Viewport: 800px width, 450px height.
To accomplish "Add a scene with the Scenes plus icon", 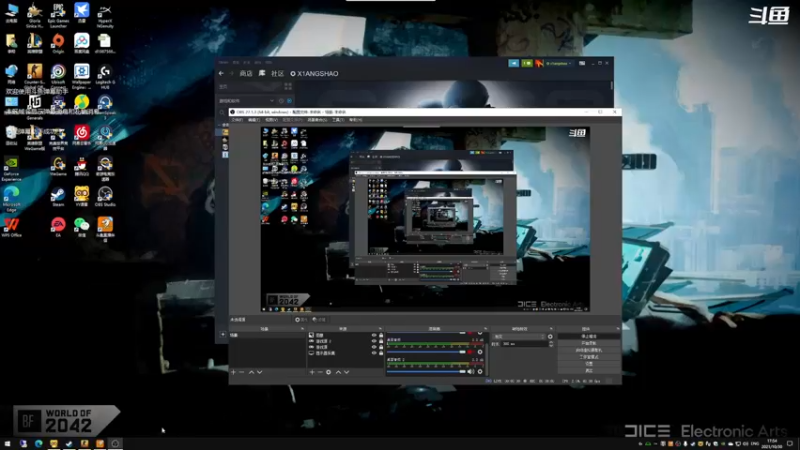I will point(234,372).
